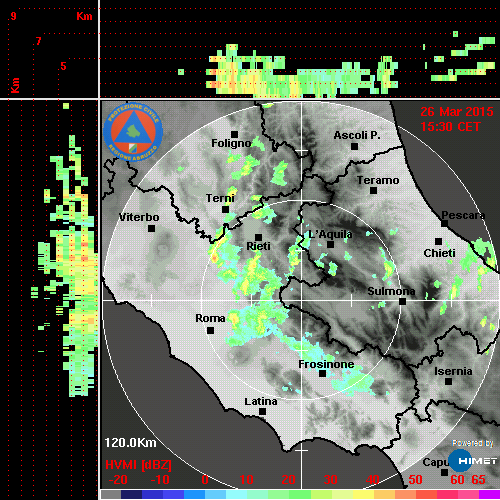Click the 'Terni' map label
This screenshot has height=500, width=500.
(x=220, y=198)
